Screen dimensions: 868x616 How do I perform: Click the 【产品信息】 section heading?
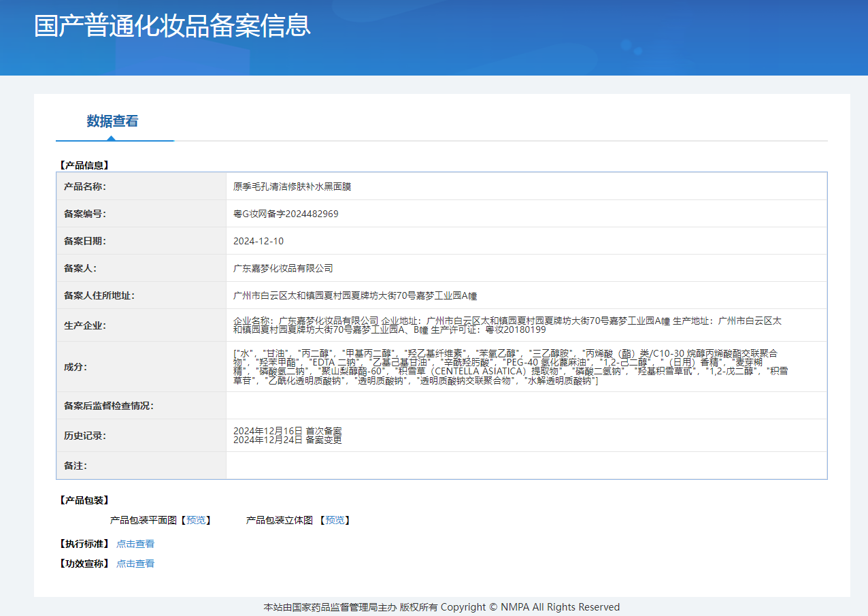83,165
